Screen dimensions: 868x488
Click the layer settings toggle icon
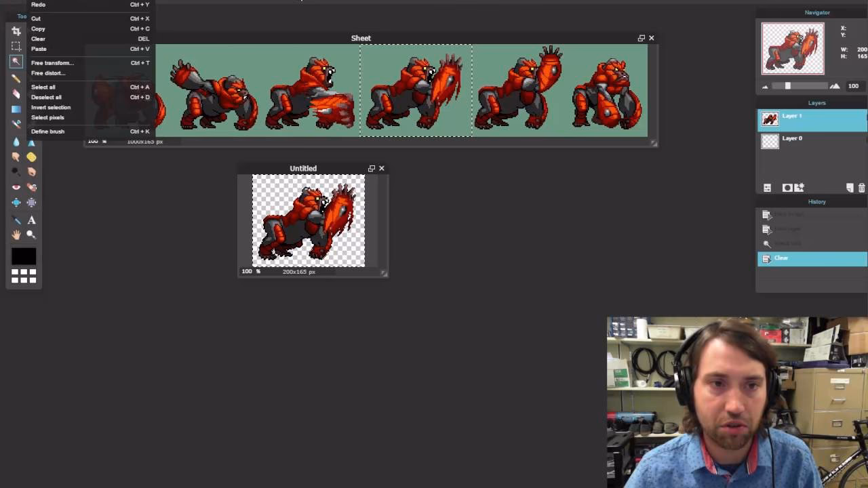pos(767,188)
